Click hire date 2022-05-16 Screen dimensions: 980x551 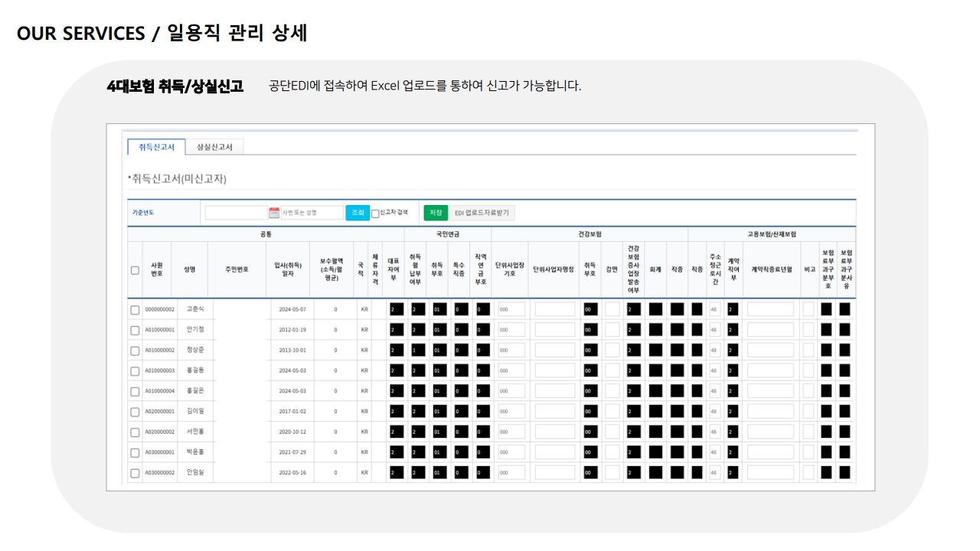[x=292, y=473]
